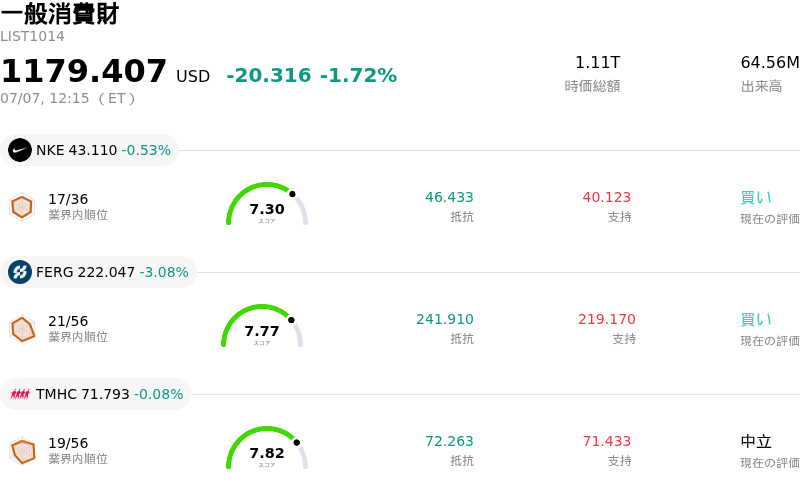Select the 一般消費財 sector heading
The width and height of the screenshot is (800, 488).
60,13
